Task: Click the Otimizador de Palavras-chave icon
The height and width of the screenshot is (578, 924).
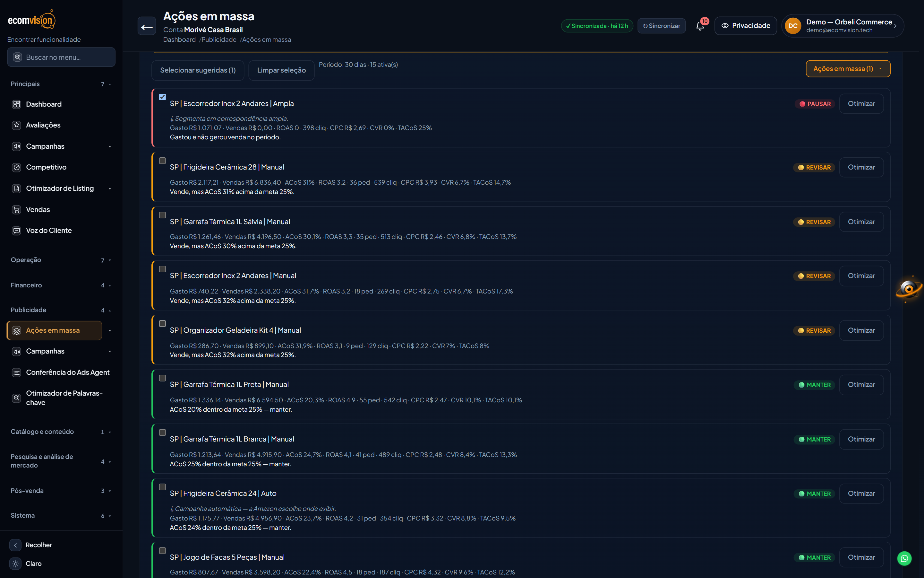Action: pyautogui.click(x=16, y=398)
